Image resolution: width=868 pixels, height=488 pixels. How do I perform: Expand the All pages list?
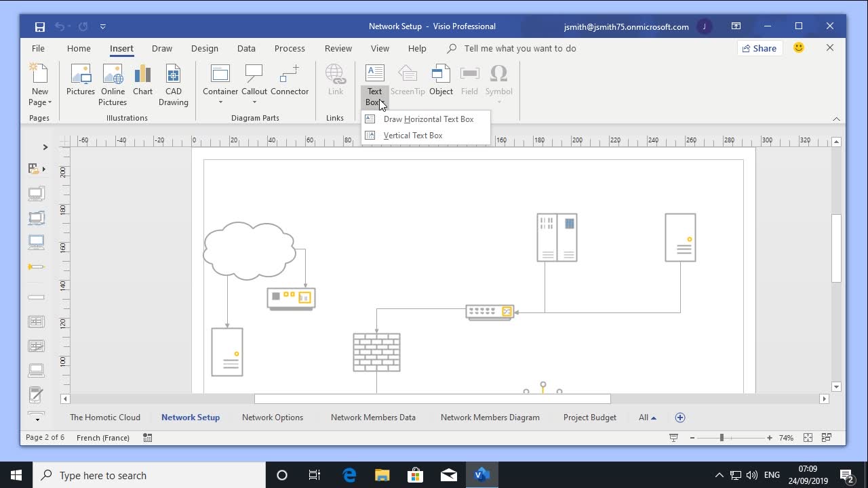tap(647, 418)
